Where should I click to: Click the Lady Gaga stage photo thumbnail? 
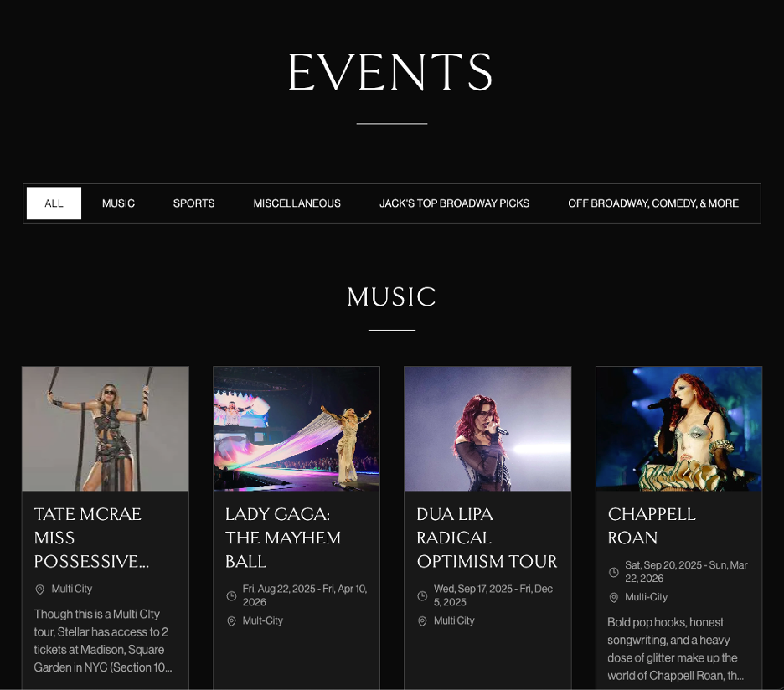297,429
